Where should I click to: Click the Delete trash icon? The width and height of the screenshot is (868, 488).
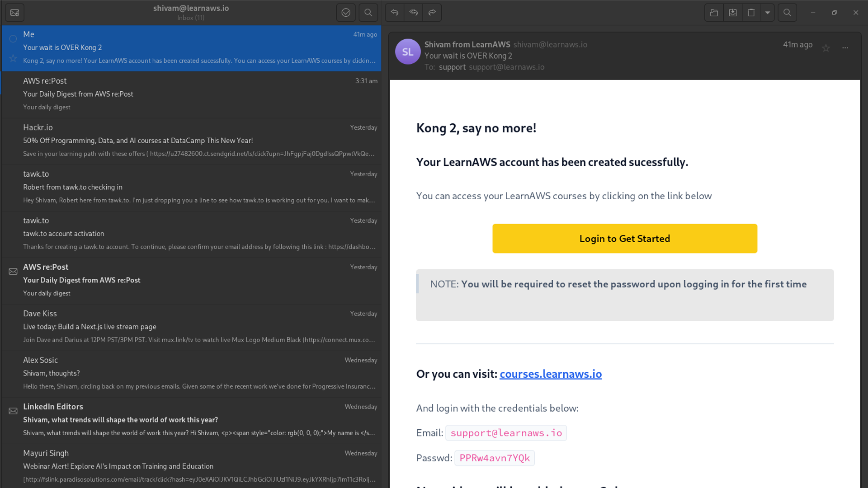tap(751, 13)
